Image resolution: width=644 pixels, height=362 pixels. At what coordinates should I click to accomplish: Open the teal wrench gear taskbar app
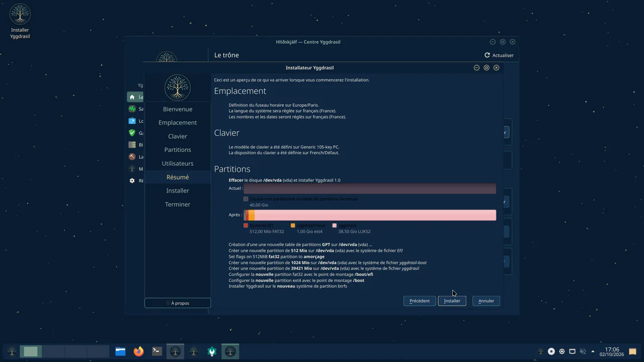212,351
